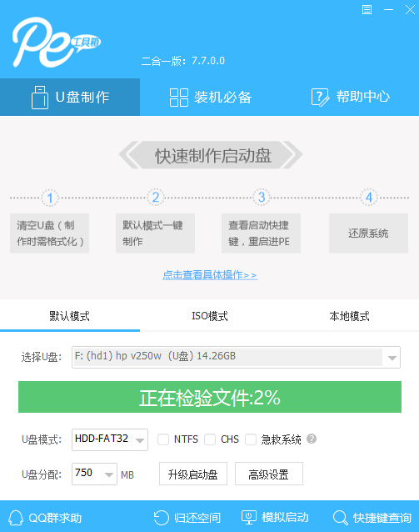Open the HDD-FAT32 mode dropdown

point(140,440)
